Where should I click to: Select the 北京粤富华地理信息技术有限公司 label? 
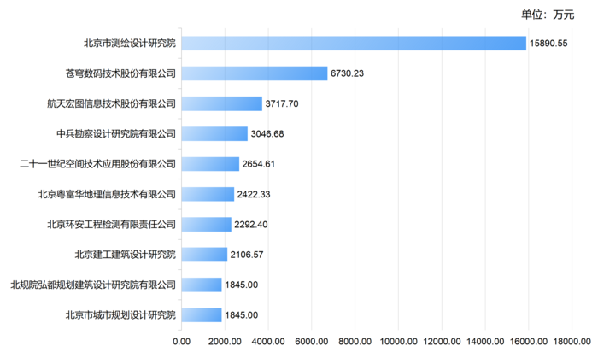point(107,194)
